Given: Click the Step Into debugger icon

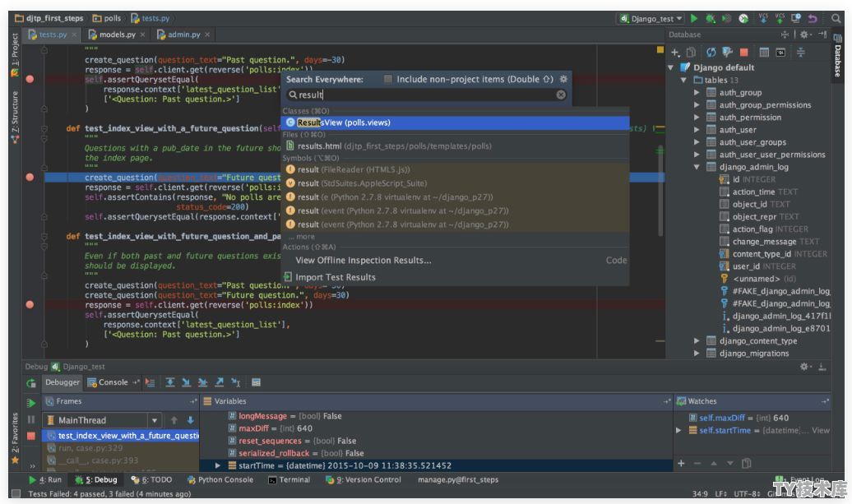Looking at the screenshot, I should pyautogui.click(x=187, y=382).
